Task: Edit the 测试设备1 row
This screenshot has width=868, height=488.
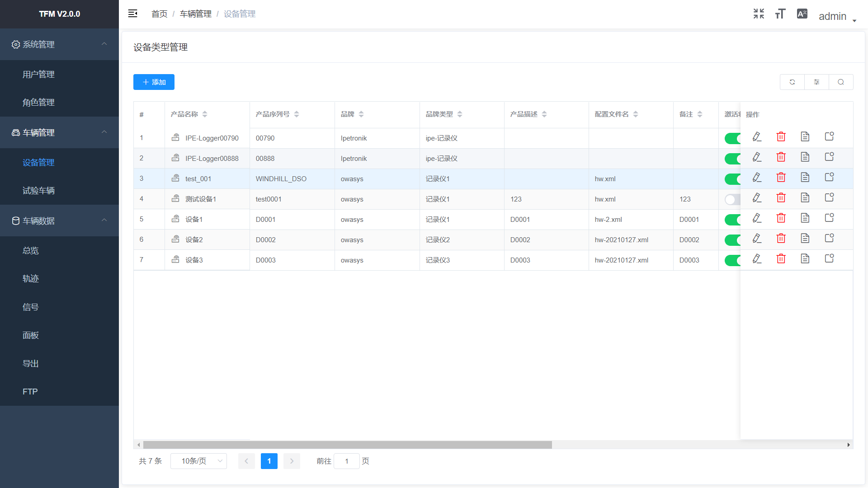Action: [757, 197]
